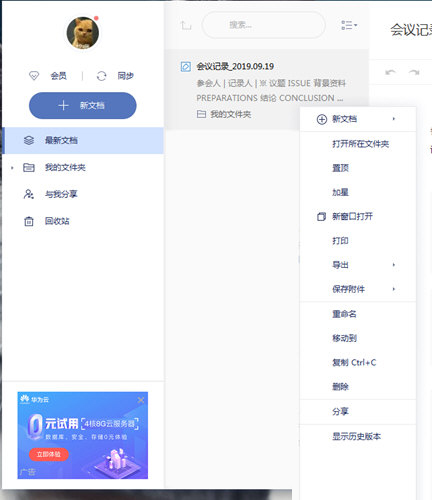
Task: Expand the 我的文件夹 tree arrow
Action: coord(12,168)
